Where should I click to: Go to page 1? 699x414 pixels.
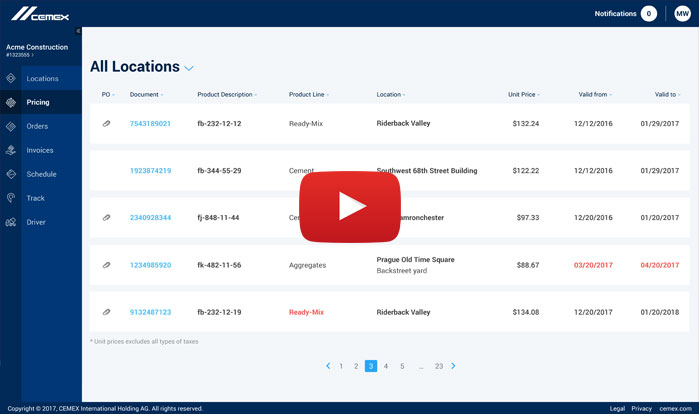coord(341,366)
